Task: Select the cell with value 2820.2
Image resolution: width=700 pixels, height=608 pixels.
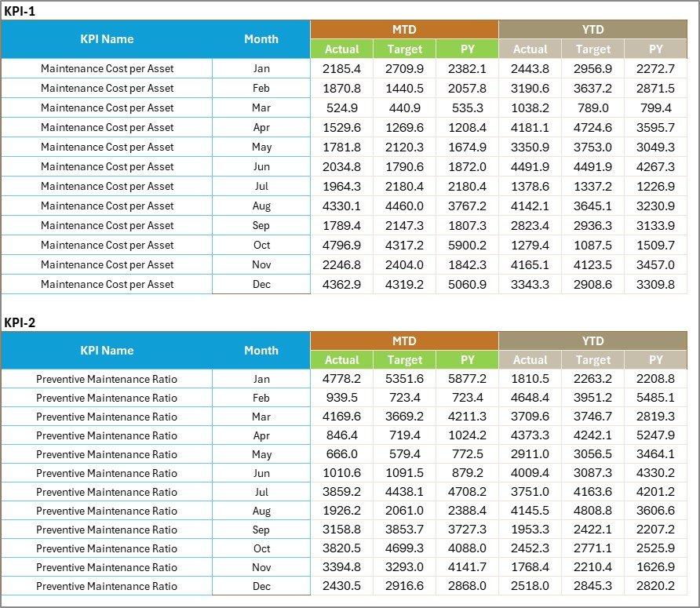Action: [x=655, y=586]
